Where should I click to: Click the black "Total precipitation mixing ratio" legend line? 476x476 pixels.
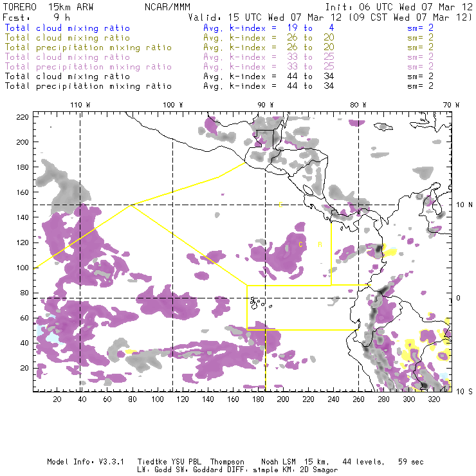pos(88,86)
